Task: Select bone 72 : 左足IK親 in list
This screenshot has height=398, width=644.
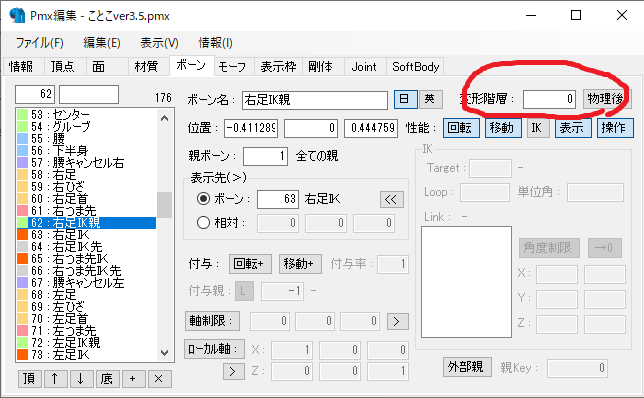Action: point(86,342)
